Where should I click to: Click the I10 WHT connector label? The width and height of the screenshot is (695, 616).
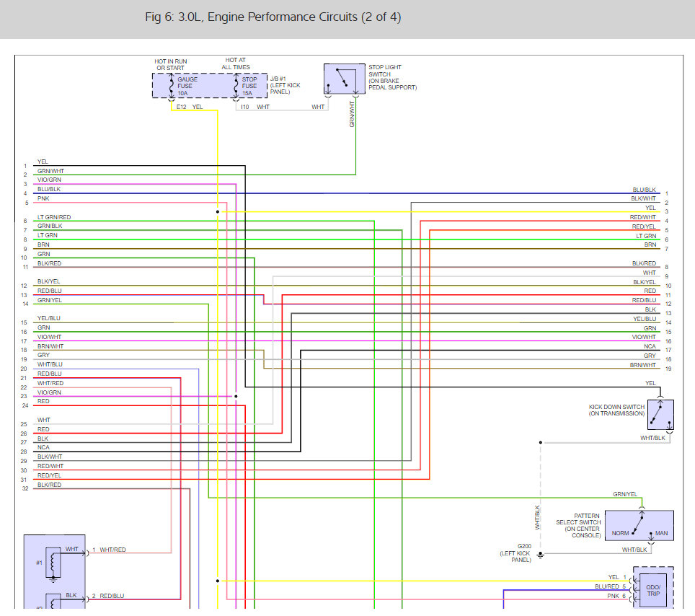(255, 107)
